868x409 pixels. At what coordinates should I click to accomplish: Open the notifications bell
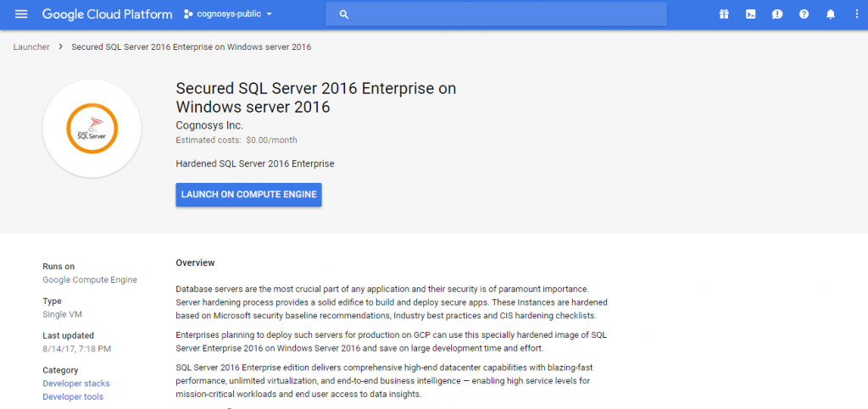click(830, 14)
